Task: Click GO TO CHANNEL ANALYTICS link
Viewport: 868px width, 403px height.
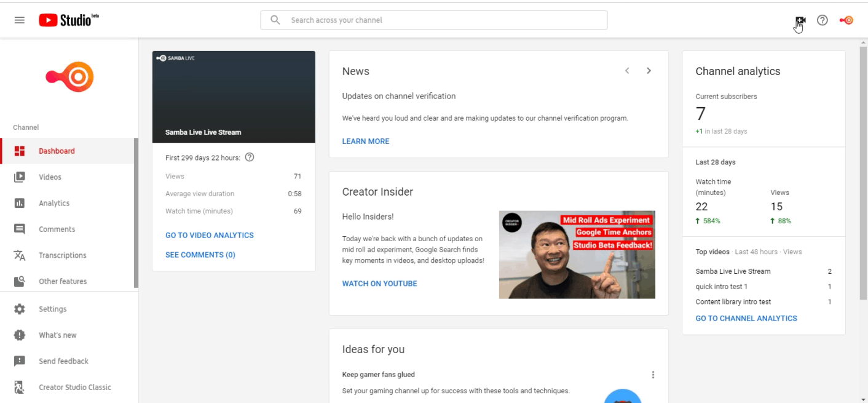Action: [746, 318]
